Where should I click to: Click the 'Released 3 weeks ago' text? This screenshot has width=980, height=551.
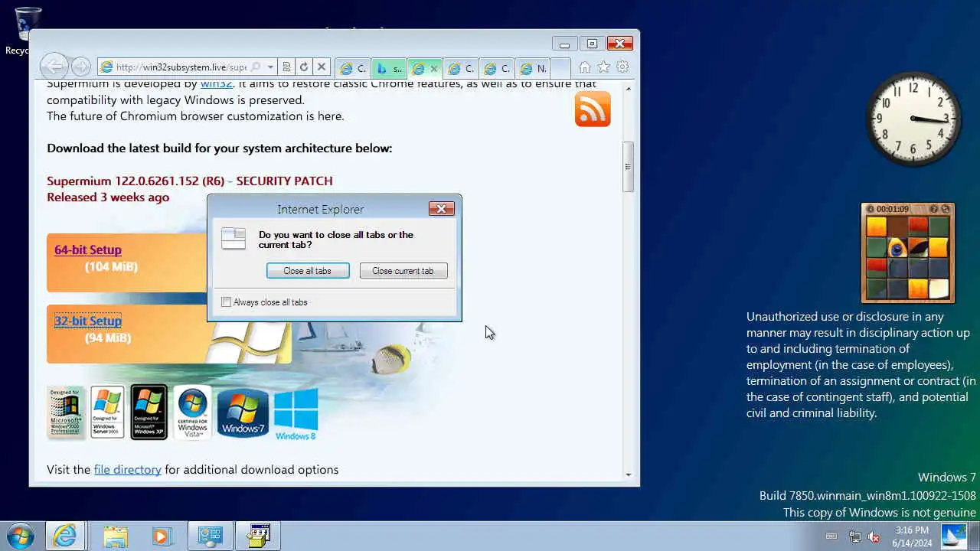[108, 197]
